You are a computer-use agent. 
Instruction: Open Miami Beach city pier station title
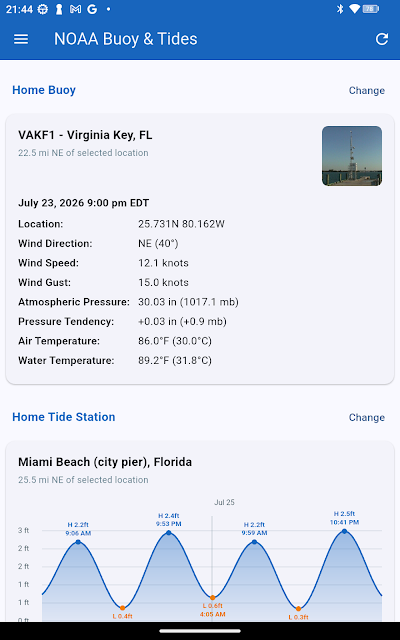pos(105,462)
